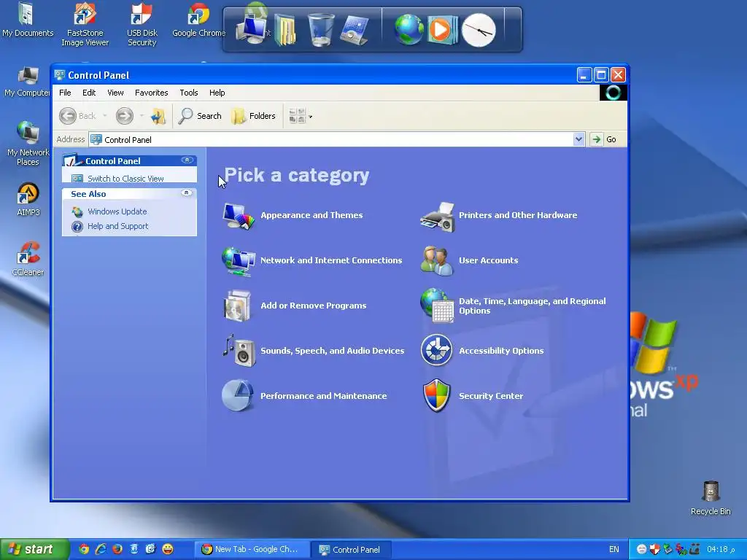
Task: Click the Forward arrow toolbar button
Action: pyautogui.click(x=124, y=116)
